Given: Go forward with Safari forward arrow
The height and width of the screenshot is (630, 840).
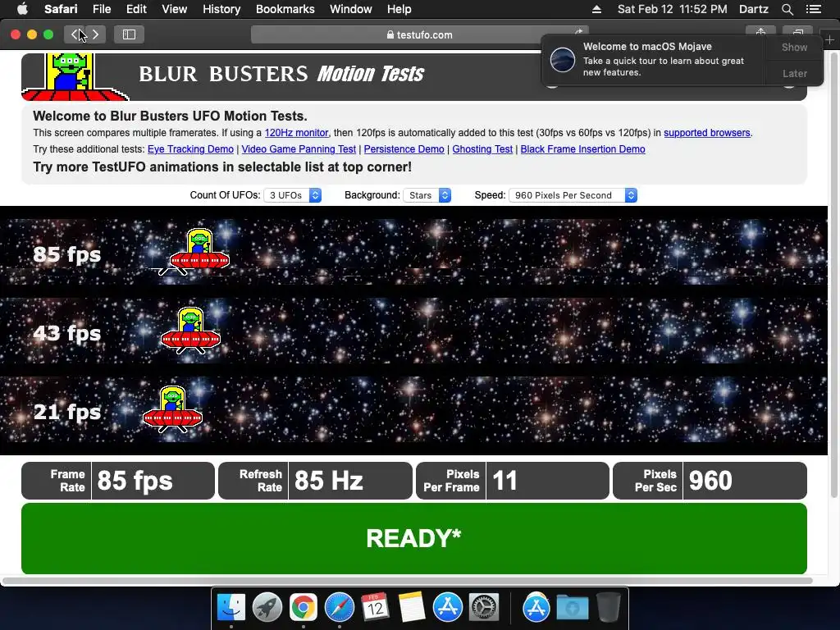Looking at the screenshot, I should point(95,34).
